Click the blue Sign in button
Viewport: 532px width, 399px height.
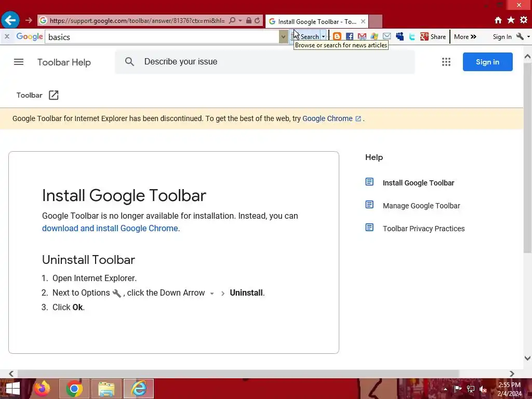tap(487, 62)
